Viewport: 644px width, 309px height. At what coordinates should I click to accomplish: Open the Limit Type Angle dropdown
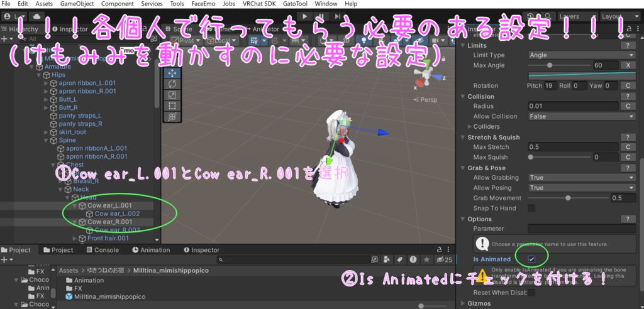[582, 55]
